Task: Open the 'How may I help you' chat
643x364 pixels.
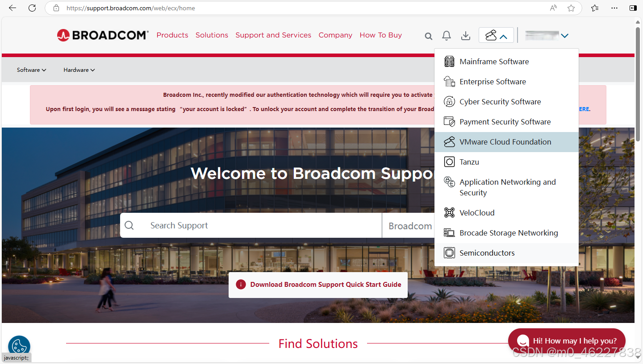Action: point(567,341)
